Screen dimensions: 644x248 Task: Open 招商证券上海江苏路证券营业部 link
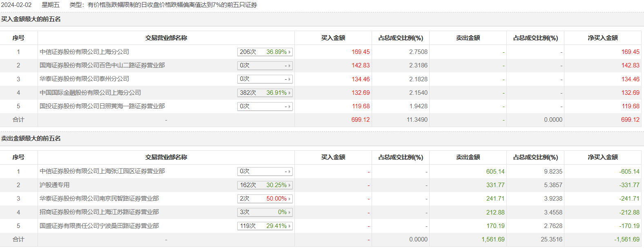point(99,212)
